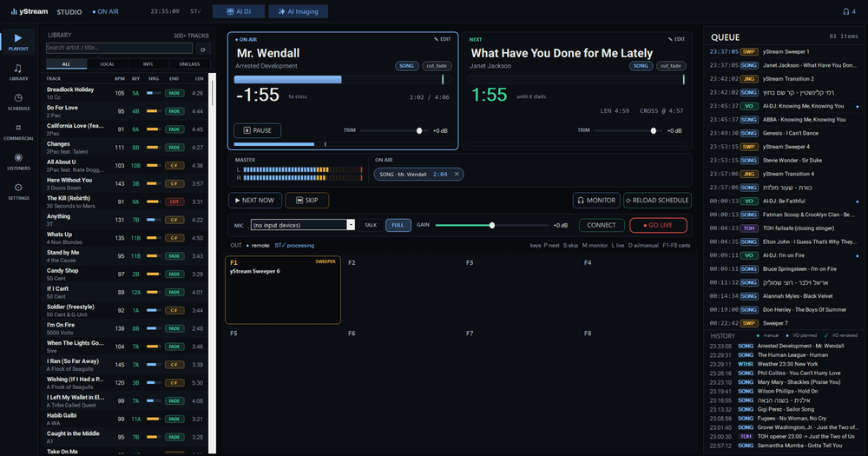Click the empty F2 cart slot
Viewport: 868px width, 456px height.
400,290
